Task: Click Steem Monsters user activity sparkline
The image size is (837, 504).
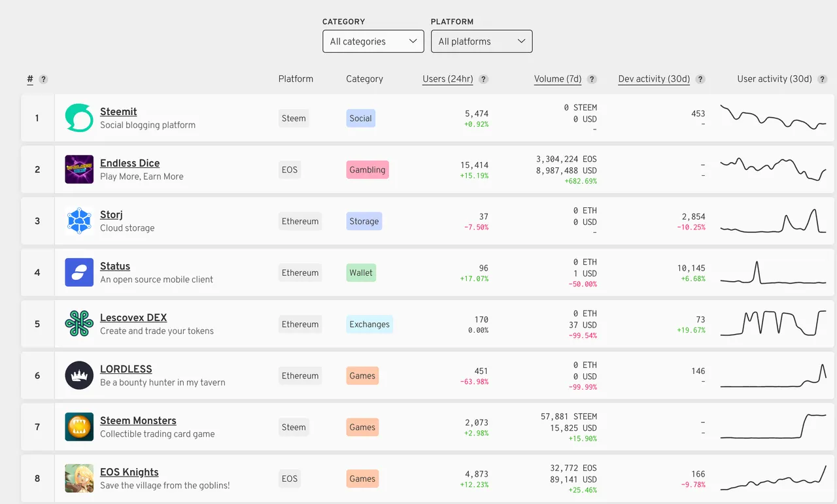Action: (x=774, y=426)
